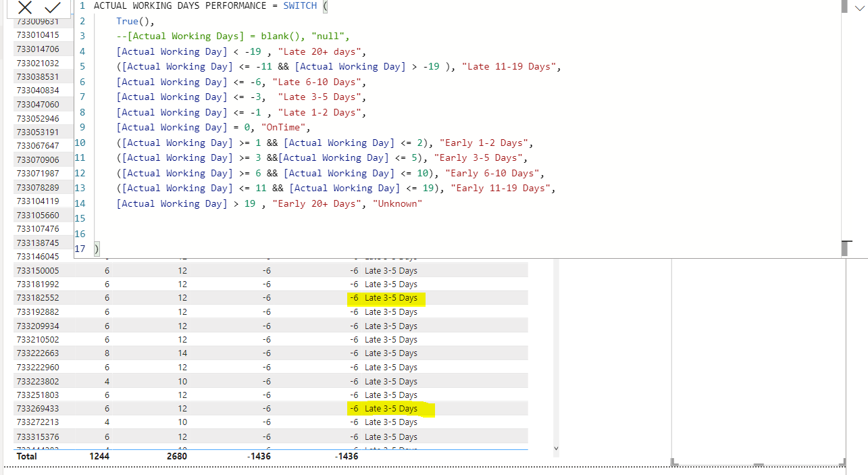Viewport: 868px width, 475px height.
Task: Select row ID 733315376
Action: [x=38, y=436]
